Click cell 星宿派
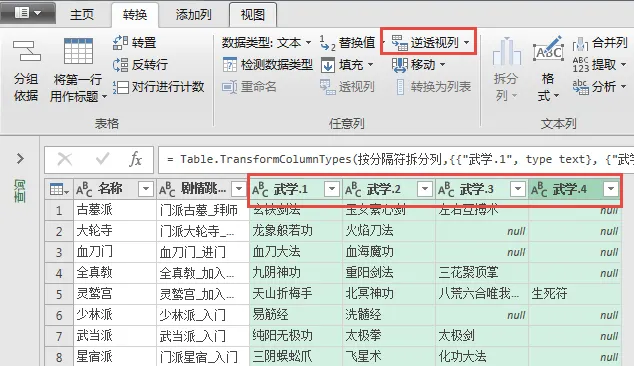The image size is (634, 366). pos(115,357)
